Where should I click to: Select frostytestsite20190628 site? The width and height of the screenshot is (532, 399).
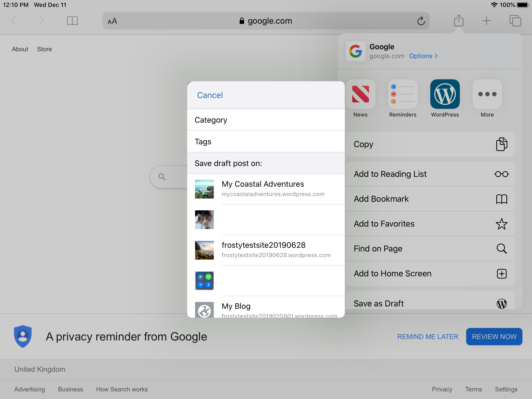click(x=266, y=250)
